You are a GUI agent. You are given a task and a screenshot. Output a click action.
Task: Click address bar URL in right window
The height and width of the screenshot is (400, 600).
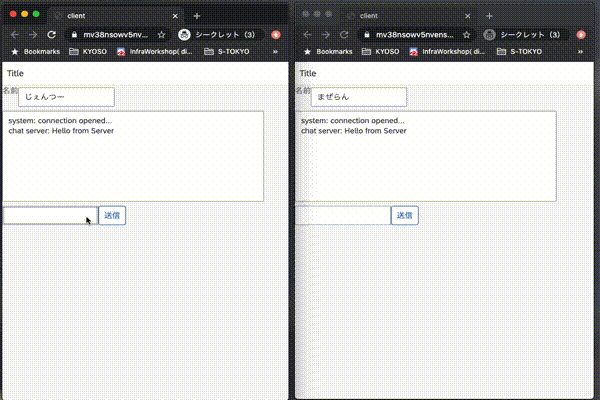[414, 35]
